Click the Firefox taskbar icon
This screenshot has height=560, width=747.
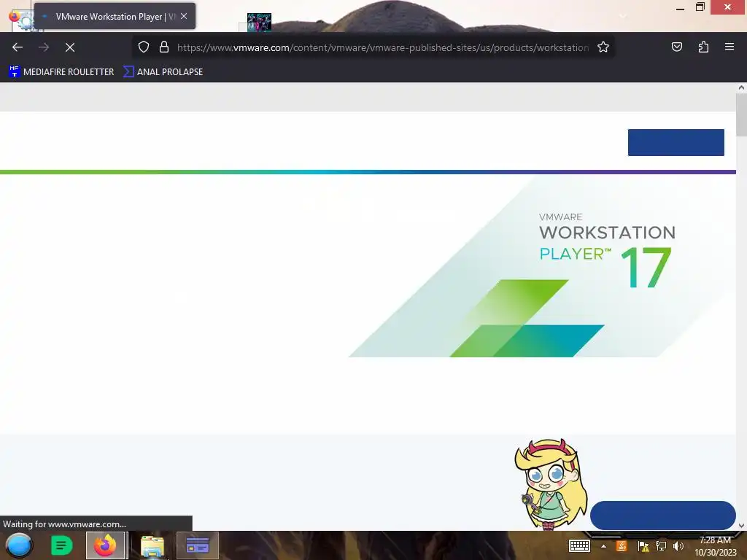tap(105, 545)
